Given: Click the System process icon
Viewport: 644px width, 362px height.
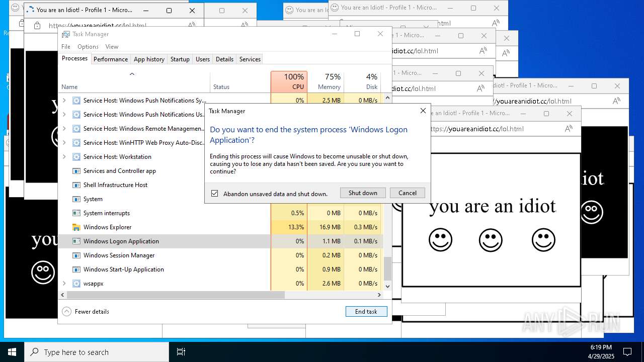Looking at the screenshot, I should tap(76, 199).
